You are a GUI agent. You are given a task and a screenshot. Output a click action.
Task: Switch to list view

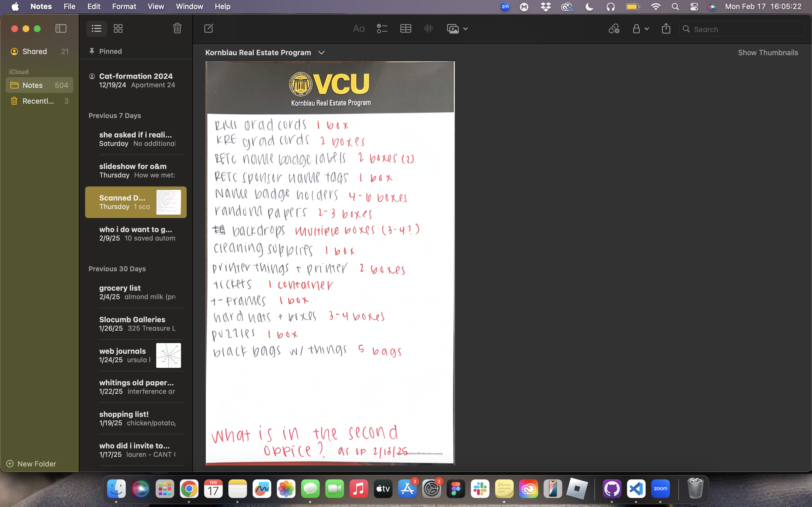pos(97,28)
